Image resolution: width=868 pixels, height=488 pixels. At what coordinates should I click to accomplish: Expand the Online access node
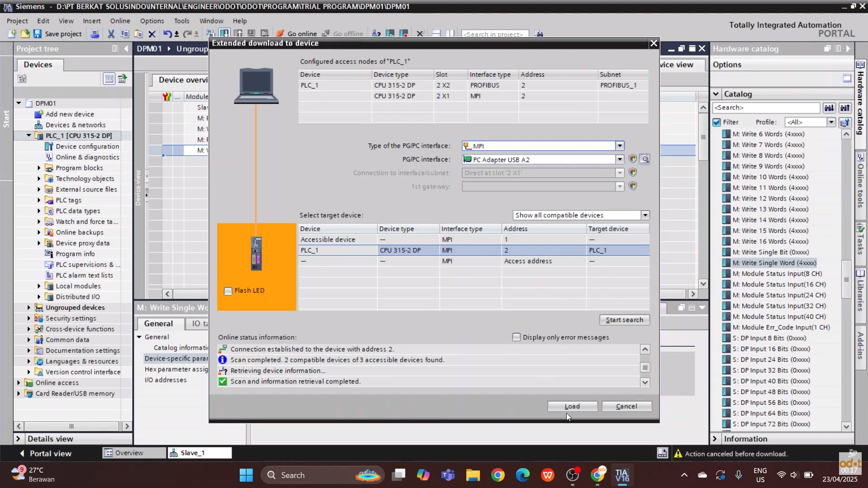click(19, 383)
